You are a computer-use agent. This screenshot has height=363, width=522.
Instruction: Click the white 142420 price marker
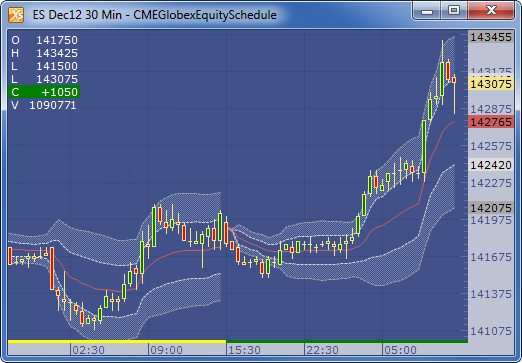tap(491, 165)
